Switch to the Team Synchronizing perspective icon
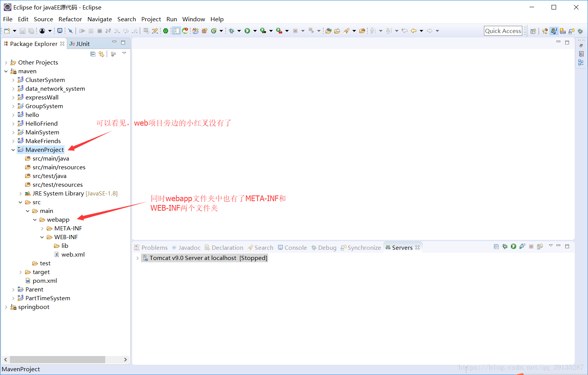 [572, 31]
